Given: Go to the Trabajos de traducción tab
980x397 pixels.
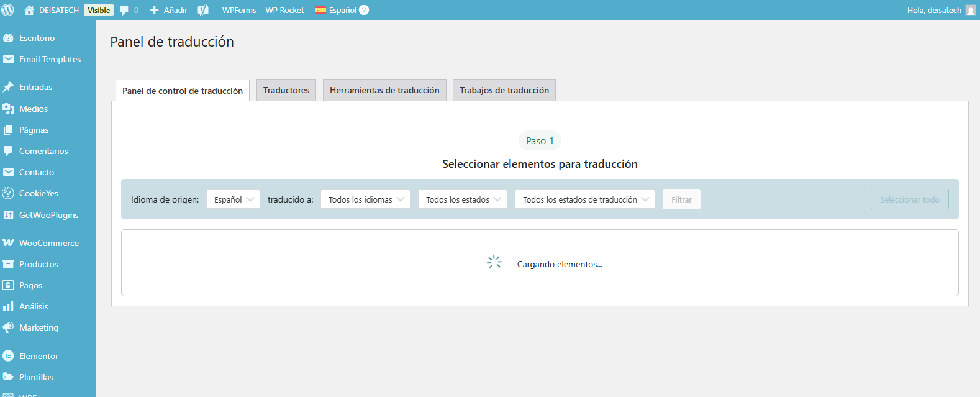Looking at the screenshot, I should pos(504,90).
